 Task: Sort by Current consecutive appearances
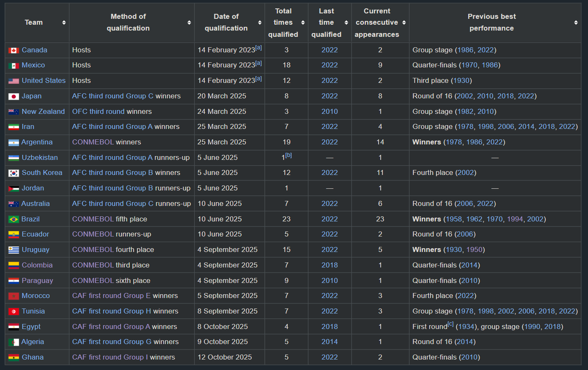404,23
